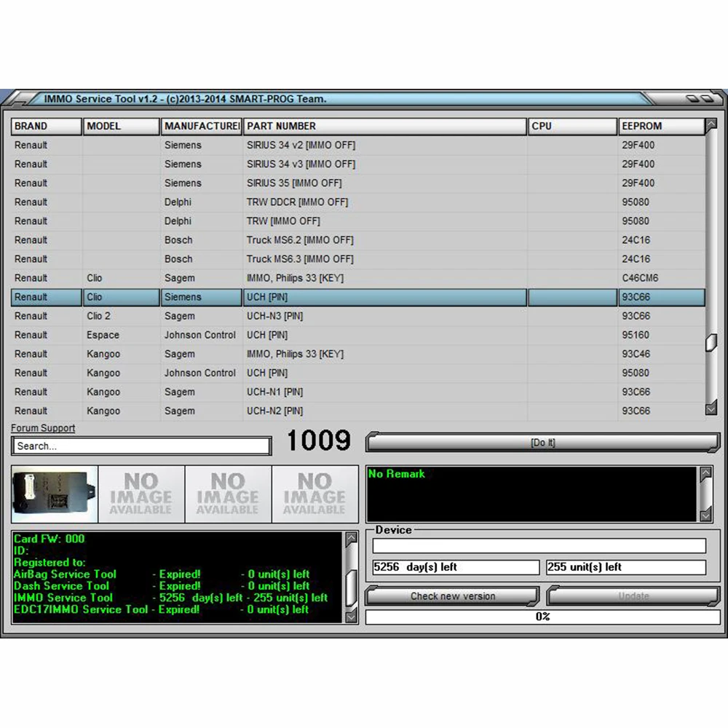Click the Device text field
Screen dimensions: 728x728
tap(539, 545)
